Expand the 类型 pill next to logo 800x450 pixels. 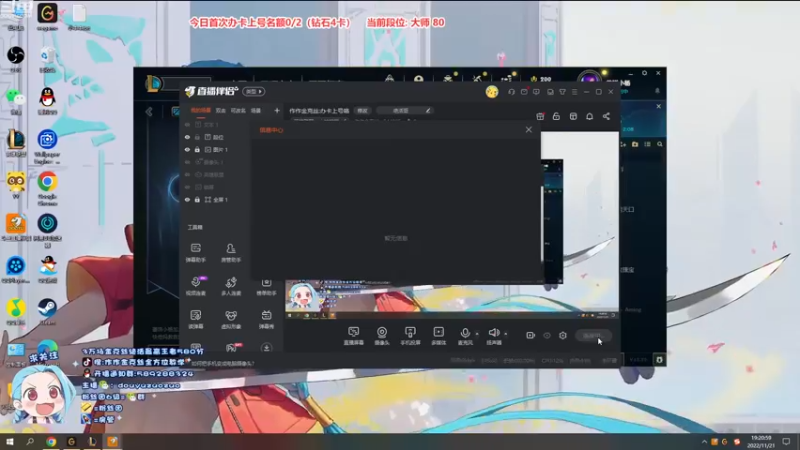[254, 92]
